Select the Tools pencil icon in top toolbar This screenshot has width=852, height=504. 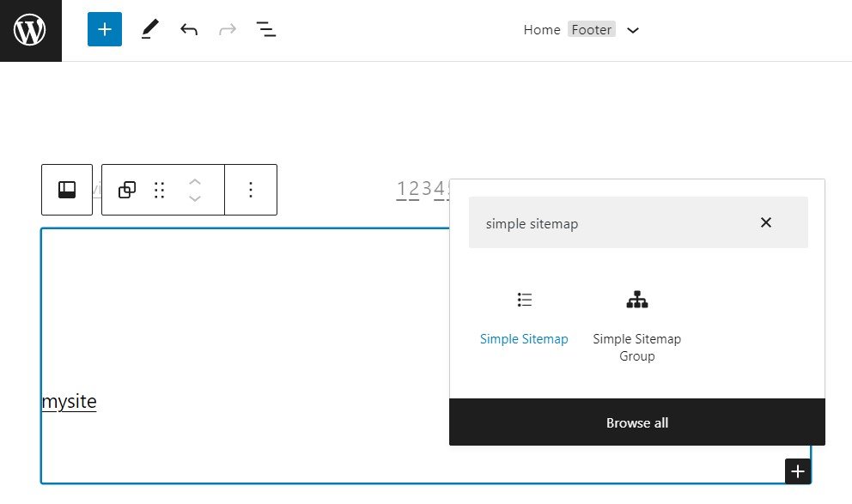[x=149, y=29]
